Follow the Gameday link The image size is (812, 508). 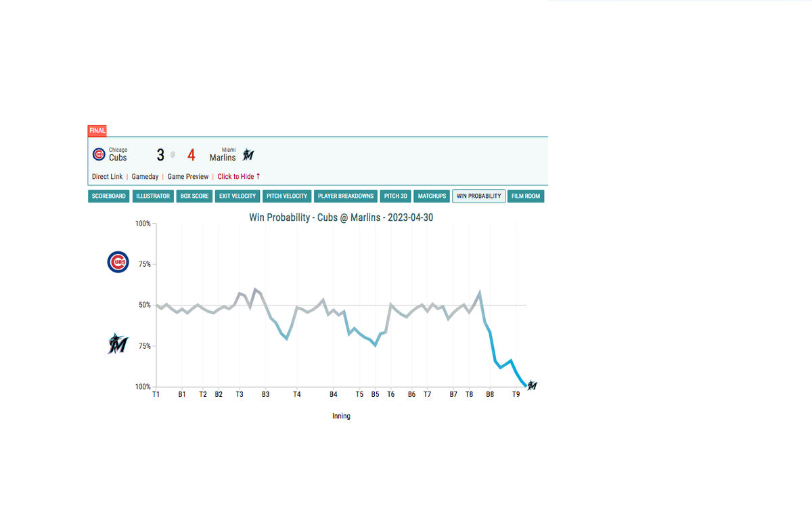145,177
